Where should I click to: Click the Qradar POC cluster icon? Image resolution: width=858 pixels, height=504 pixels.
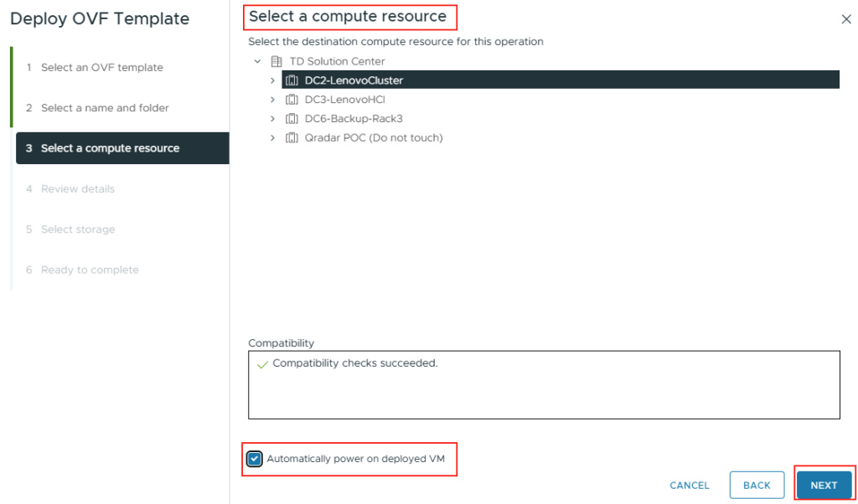point(292,138)
